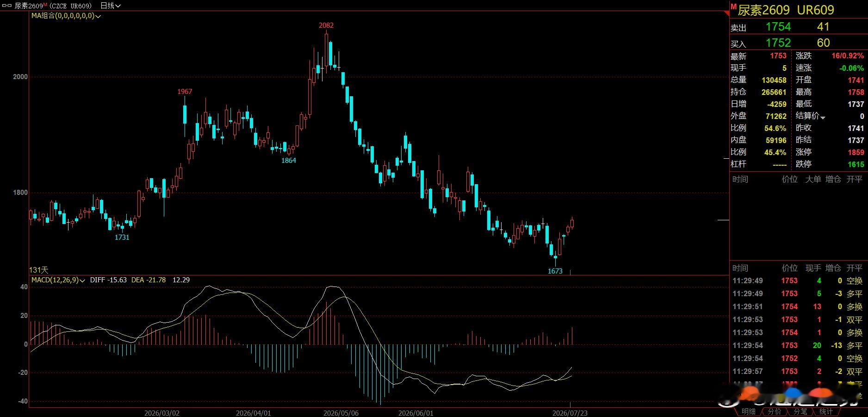Click the 持仓 value 265661

tap(774, 92)
